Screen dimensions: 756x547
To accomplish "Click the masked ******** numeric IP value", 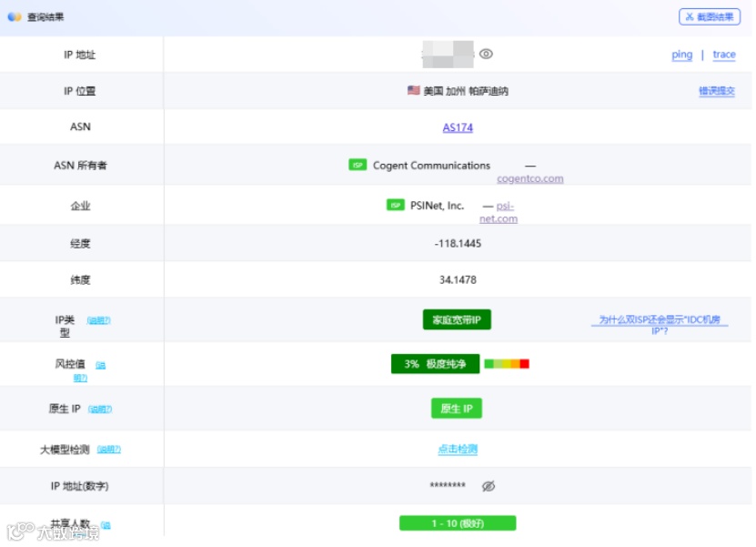I will coord(448,485).
